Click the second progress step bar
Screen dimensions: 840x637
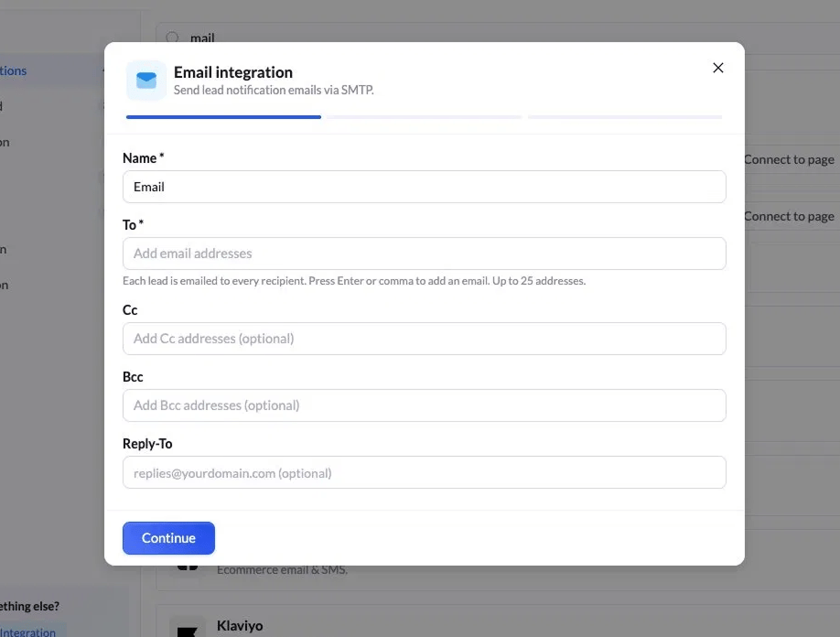(x=425, y=117)
